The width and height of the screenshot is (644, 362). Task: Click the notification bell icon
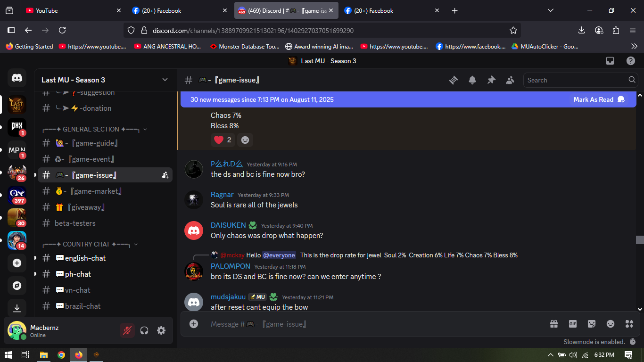coord(472,80)
